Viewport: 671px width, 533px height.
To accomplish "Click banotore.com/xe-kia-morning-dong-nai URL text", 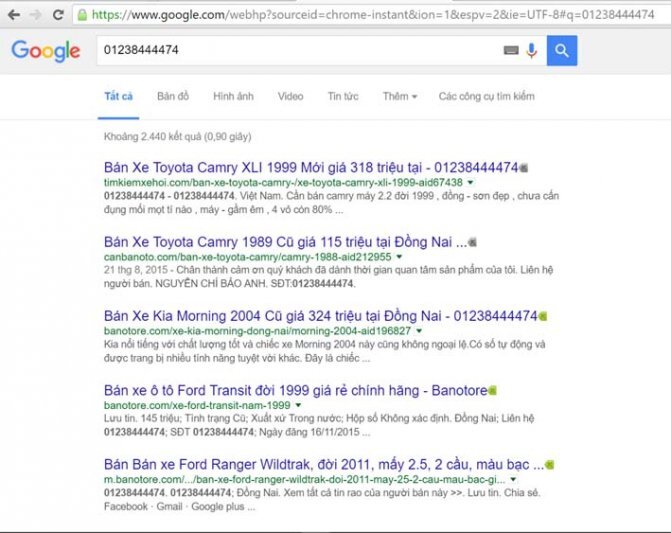I will pyautogui.click(x=257, y=331).
